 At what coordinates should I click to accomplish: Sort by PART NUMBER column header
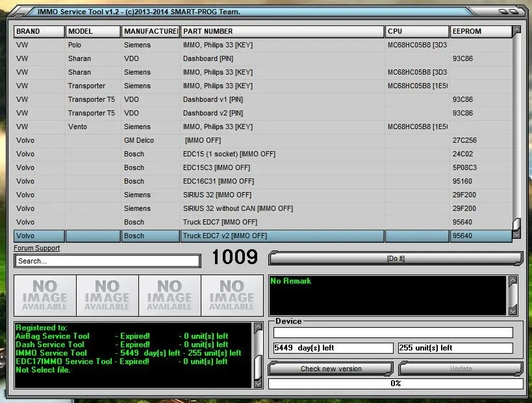[282, 31]
